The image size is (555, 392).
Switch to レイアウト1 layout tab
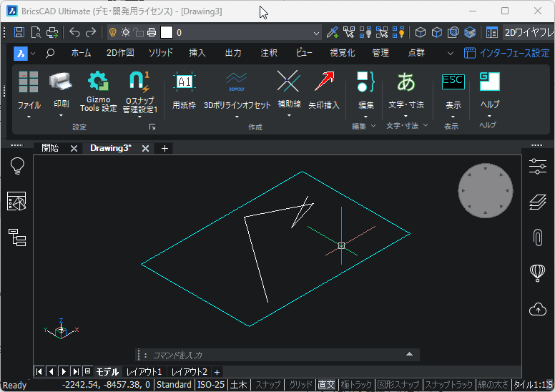pyautogui.click(x=144, y=371)
